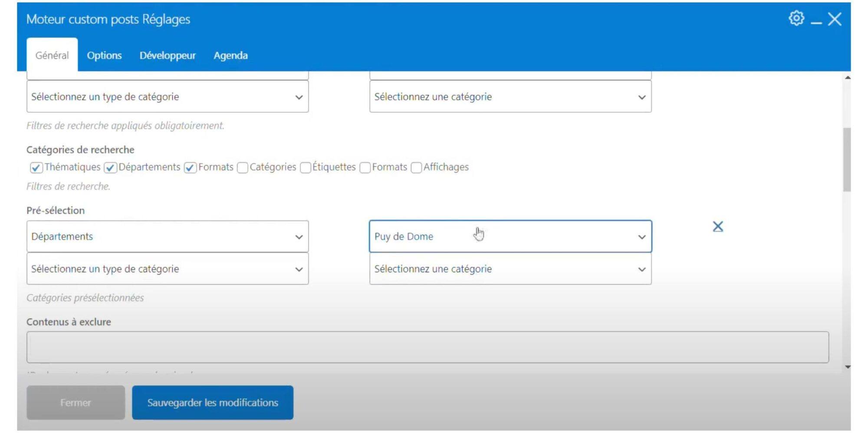Open the gear settings icon in header
The height and width of the screenshot is (433, 868).
796,19
